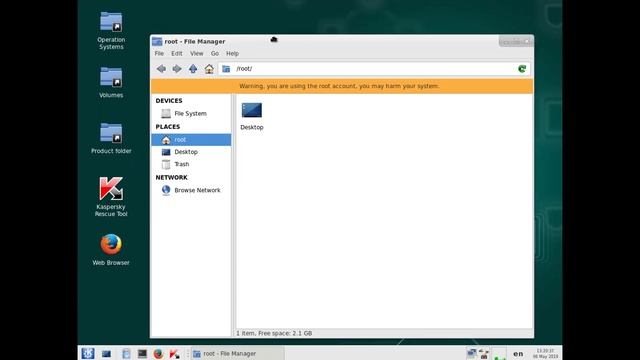
Task: Click the taskbar clock and date
Action: point(545,353)
